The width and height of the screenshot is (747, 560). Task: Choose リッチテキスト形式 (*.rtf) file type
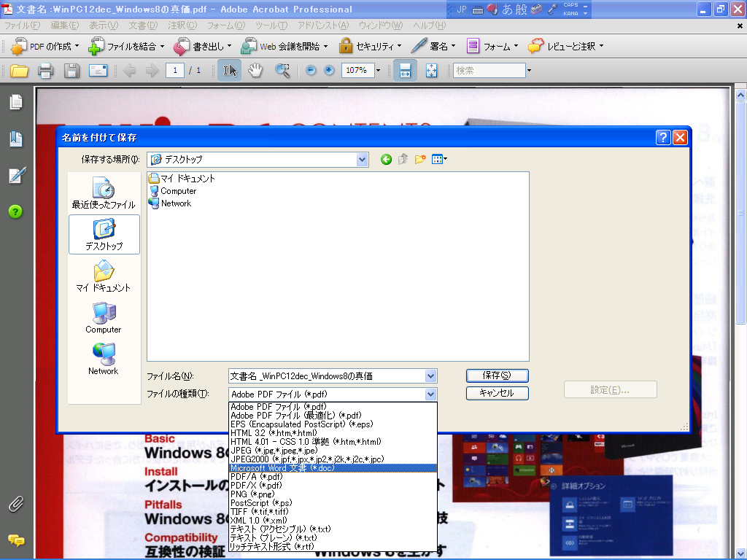pos(333,547)
